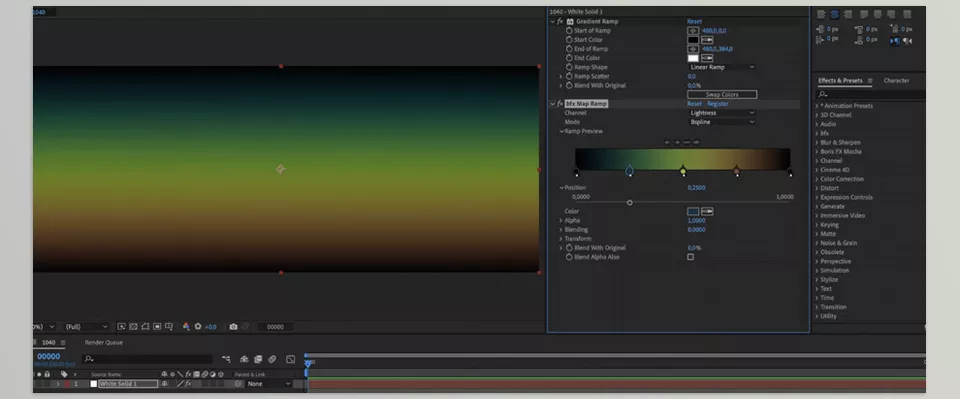Image resolution: width=960 pixels, height=399 pixels.
Task: Switch to the Character tab
Action: (x=896, y=81)
